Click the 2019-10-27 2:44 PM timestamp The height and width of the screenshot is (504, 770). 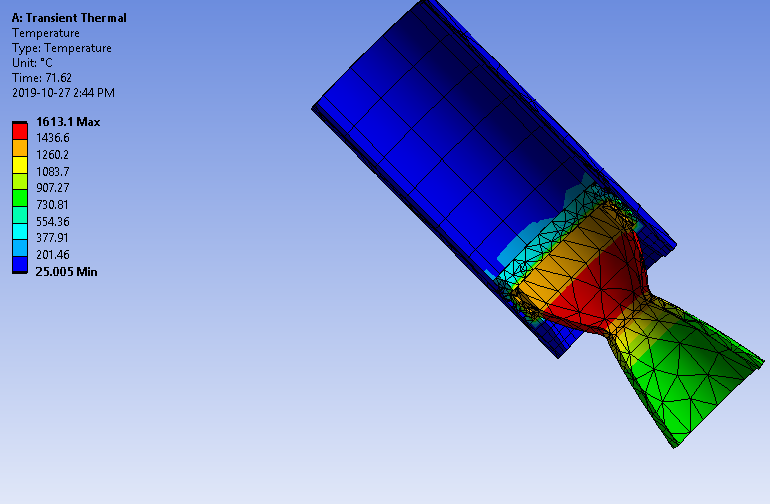click(63, 93)
